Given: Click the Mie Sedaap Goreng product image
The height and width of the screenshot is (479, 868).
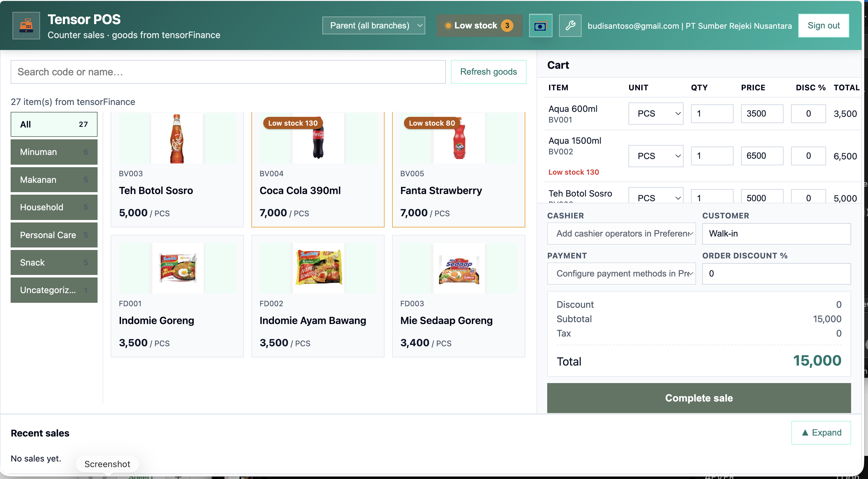Looking at the screenshot, I should click(x=459, y=268).
